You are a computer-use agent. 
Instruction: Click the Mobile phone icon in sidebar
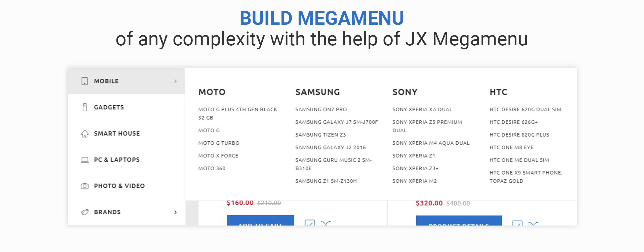(85, 81)
